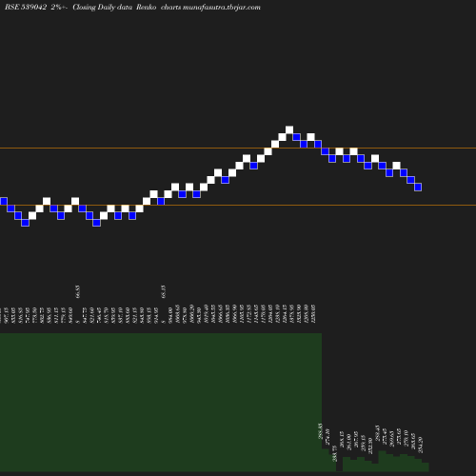Click the isolated "66.55" rotated price label
476x476 pixels.
click(x=78, y=291)
